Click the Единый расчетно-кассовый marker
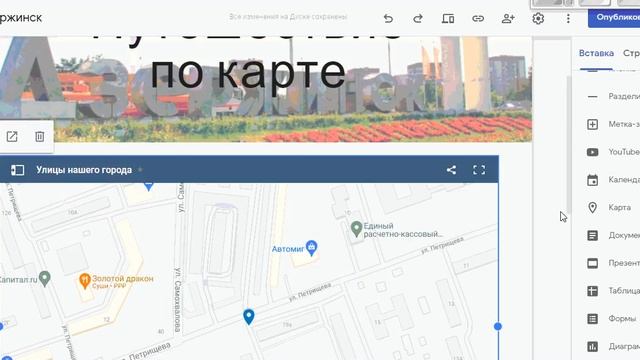 356,229
